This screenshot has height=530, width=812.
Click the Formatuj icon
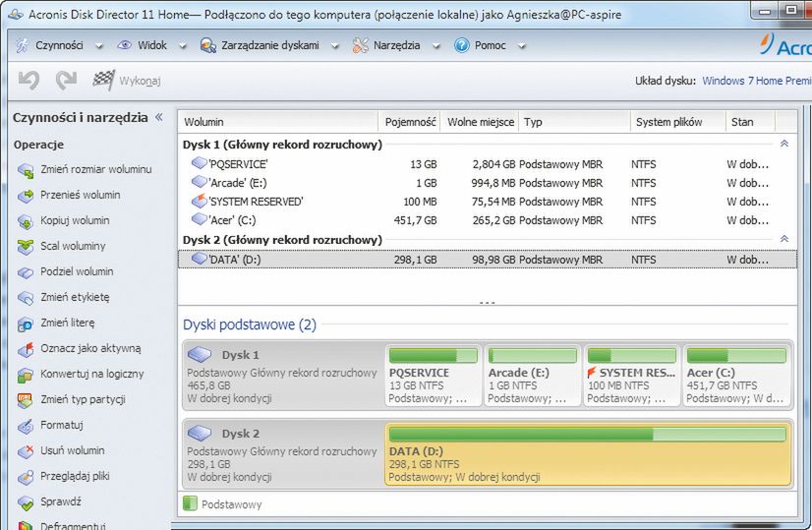(x=25, y=426)
